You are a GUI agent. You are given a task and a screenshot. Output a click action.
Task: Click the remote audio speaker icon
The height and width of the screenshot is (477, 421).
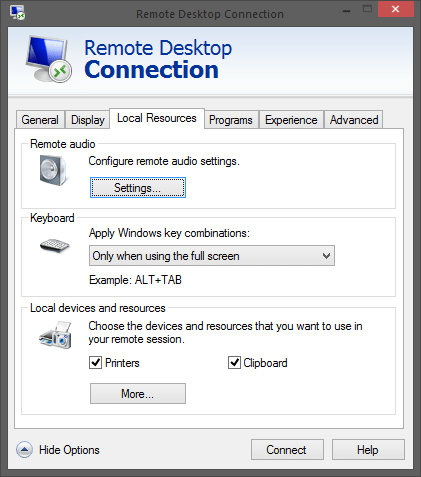click(x=53, y=170)
